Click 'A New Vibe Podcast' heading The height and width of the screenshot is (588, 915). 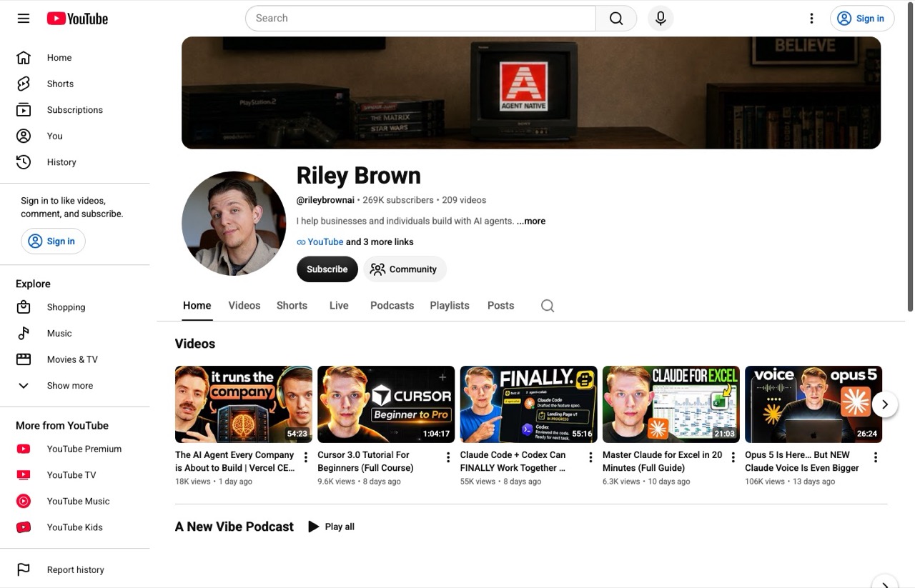(234, 527)
